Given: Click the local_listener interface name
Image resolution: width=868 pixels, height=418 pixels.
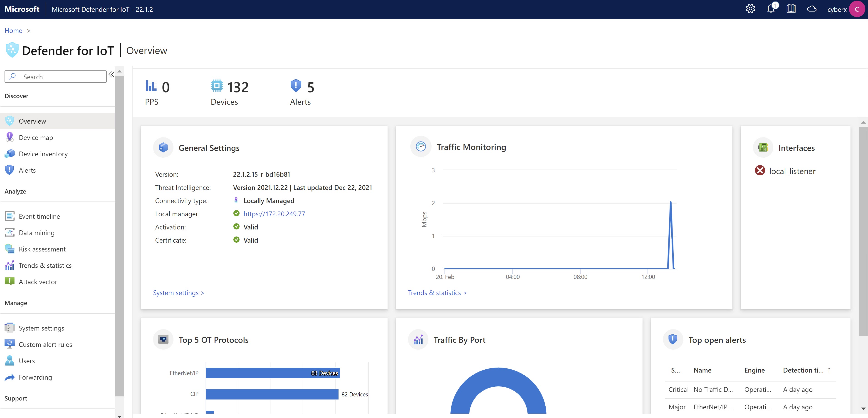Looking at the screenshot, I should coord(792,171).
